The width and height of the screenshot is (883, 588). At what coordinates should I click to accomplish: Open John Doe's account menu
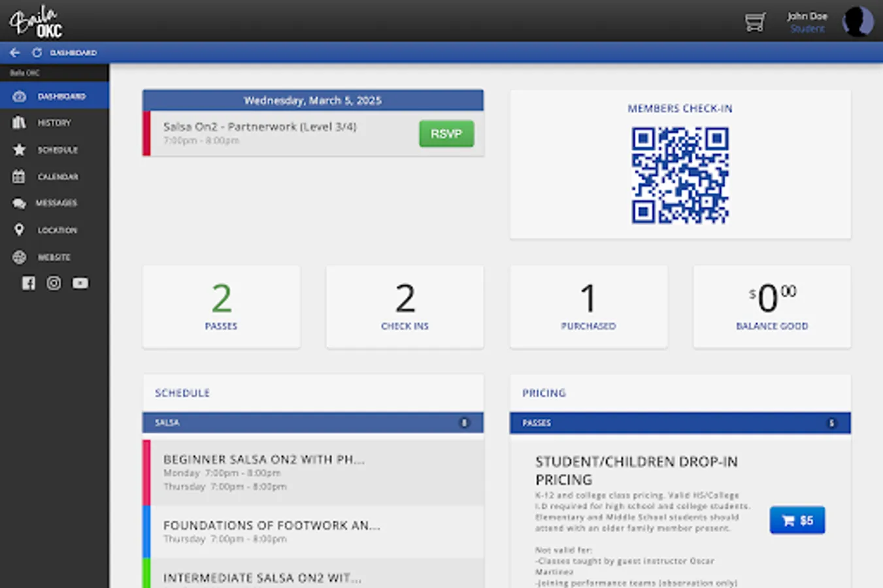(x=808, y=22)
